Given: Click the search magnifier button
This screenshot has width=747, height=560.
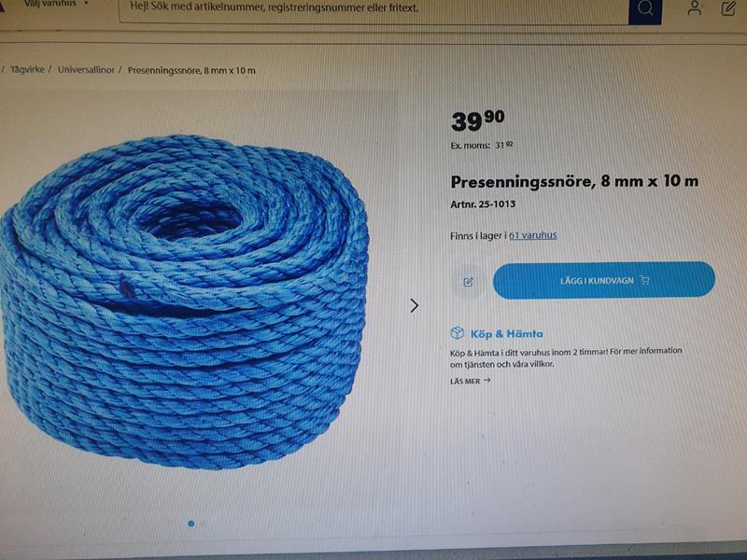Looking at the screenshot, I should coord(645,9).
